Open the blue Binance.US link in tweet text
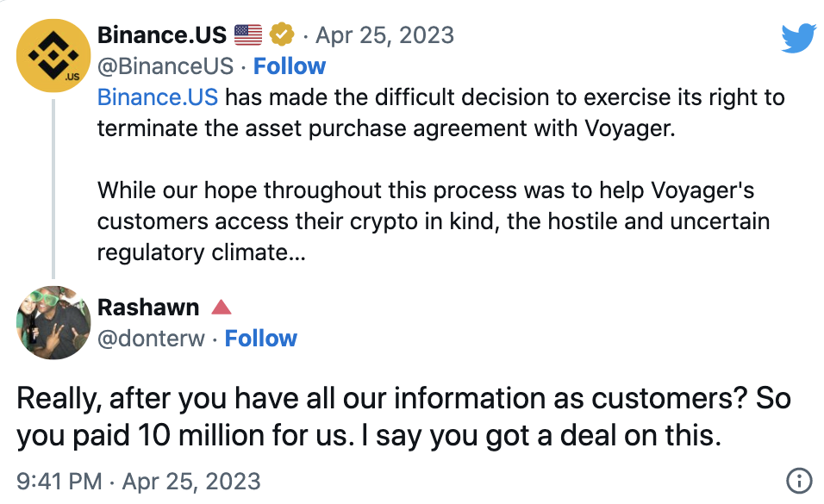 (x=157, y=96)
